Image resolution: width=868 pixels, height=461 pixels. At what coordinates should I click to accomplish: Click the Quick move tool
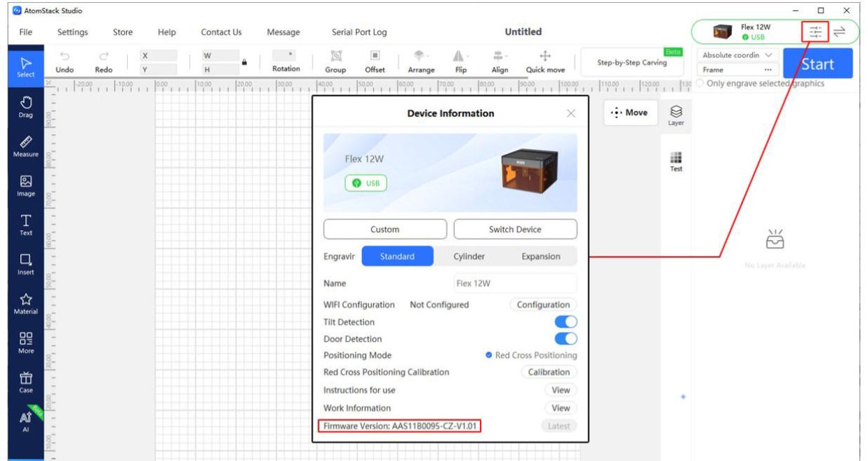pyautogui.click(x=546, y=62)
